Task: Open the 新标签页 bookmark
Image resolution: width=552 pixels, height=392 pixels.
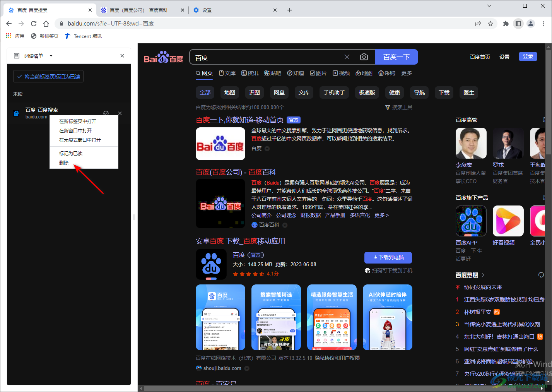Action: click(x=44, y=36)
